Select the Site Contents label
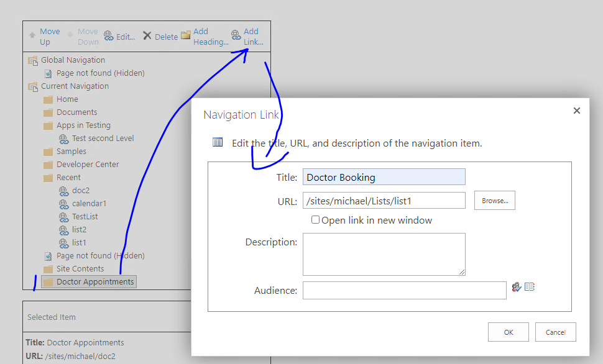The height and width of the screenshot is (364, 603). click(80, 269)
